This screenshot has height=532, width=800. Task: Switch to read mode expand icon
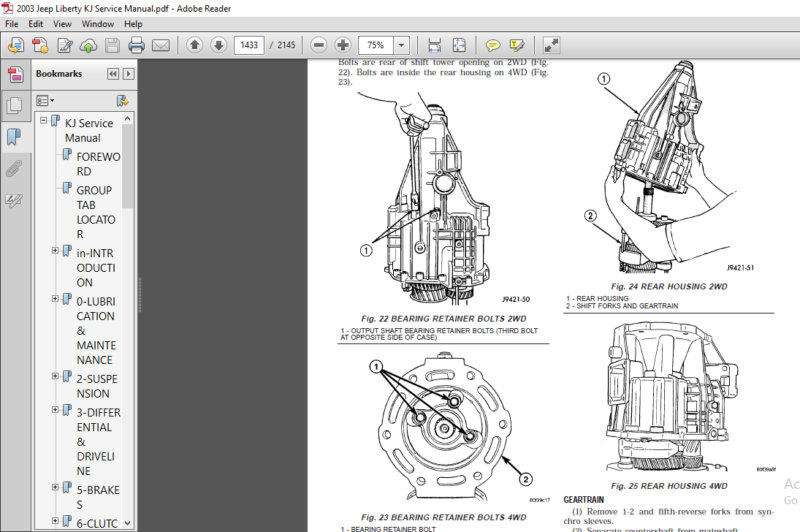[551, 45]
